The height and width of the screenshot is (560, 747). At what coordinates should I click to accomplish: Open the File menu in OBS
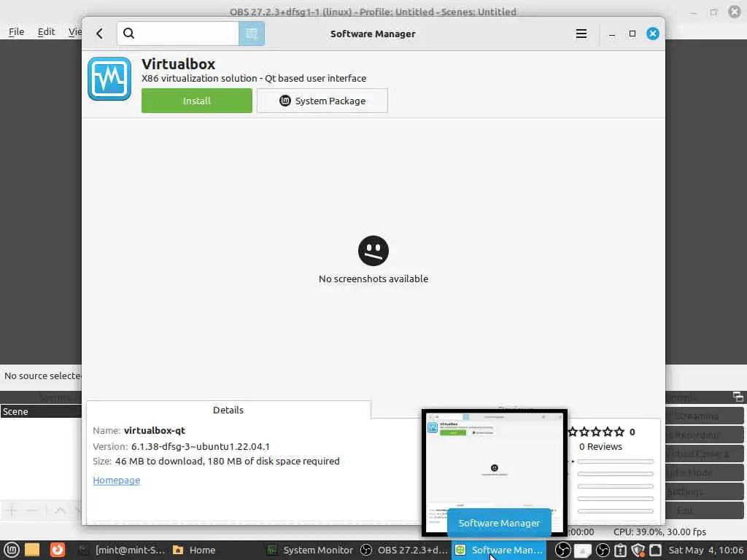(16, 31)
